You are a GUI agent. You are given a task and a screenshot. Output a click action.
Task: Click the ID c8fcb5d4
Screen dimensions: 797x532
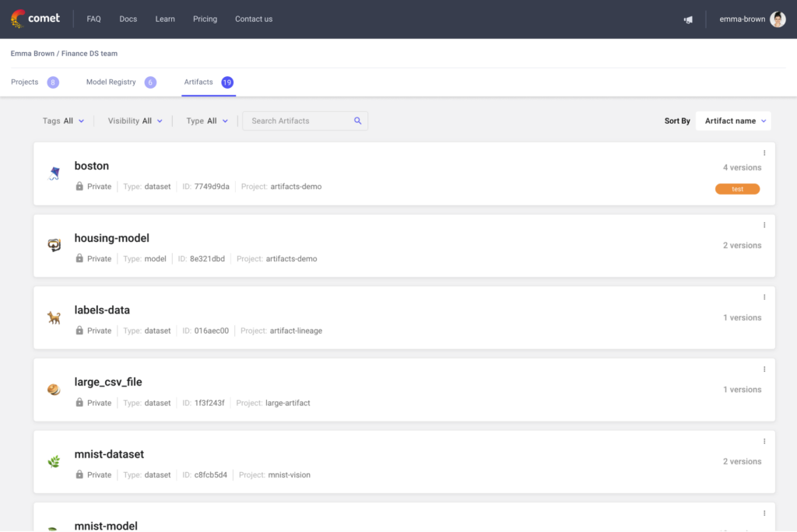click(x=211, y=475)
